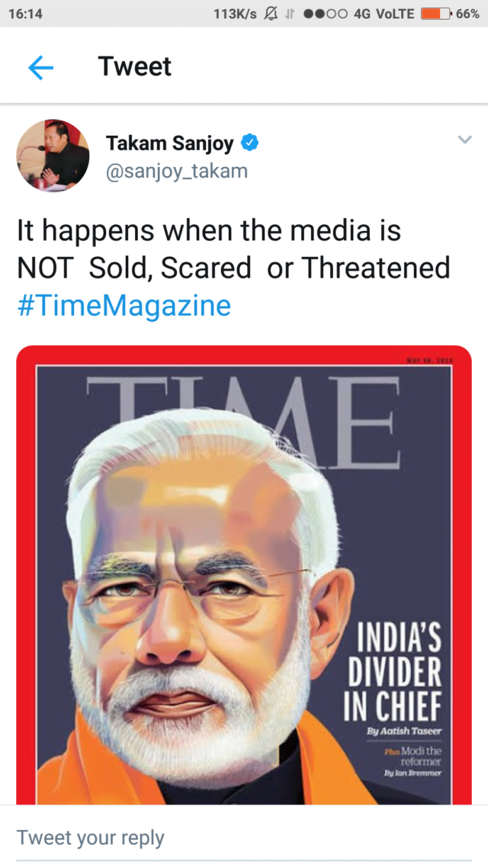Tap the 16:14 clock in status bar
Viewport: 488px width, 868px height.
[x=24, y=14]
